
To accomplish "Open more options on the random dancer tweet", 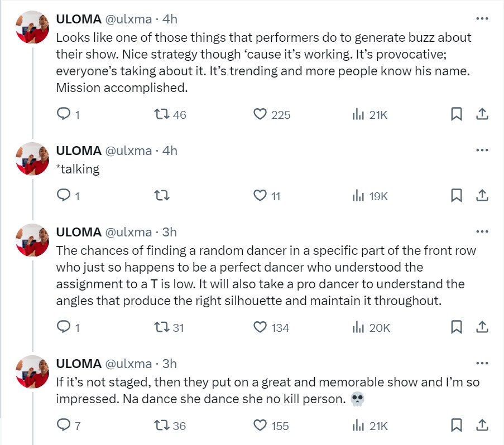I will [482, 231].
